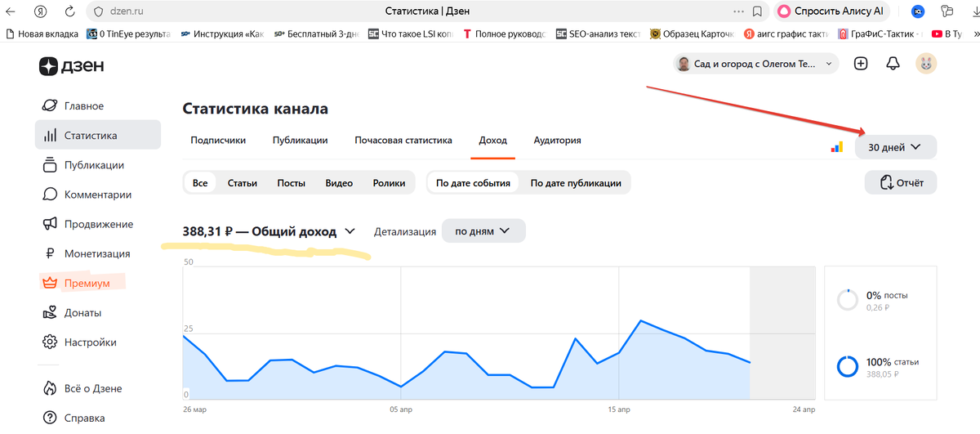Open the 'Аудитория' tab

click(x=557, y=140)
